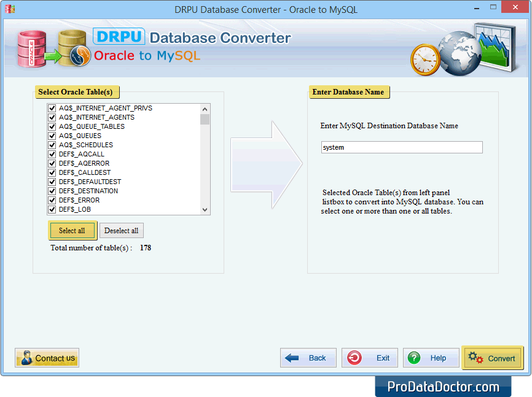Click the Deselect all button
Image resolution: width=532 pixels, height=397 pixels.
(x=122, y=231)
